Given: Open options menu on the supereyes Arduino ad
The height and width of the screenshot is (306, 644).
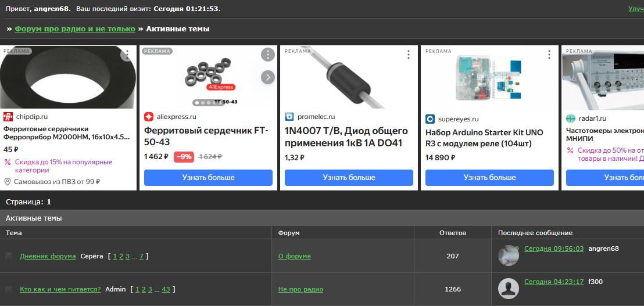Looking at the screenshot, I should coord(549,55).
